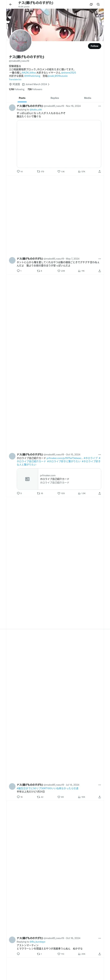Click Translate bio link
The image size is (110, 980).
(15, 80)
